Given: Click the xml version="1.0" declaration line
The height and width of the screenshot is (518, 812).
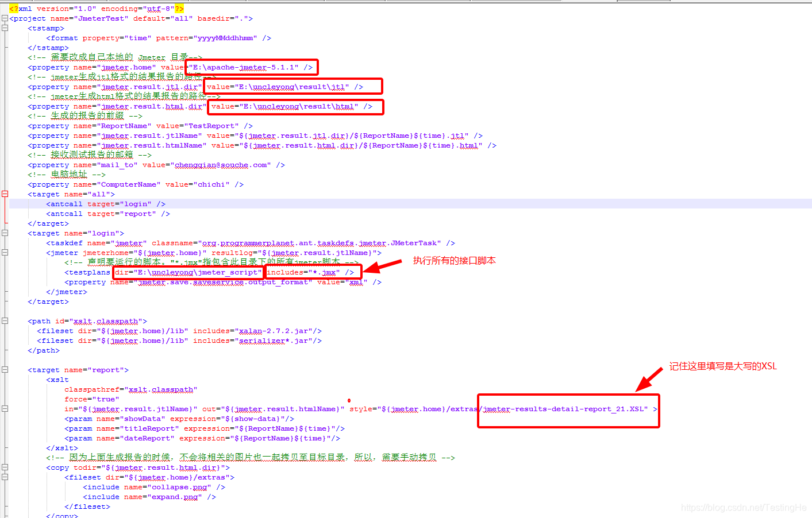Looking at the screenshot, I should point(97,9).
